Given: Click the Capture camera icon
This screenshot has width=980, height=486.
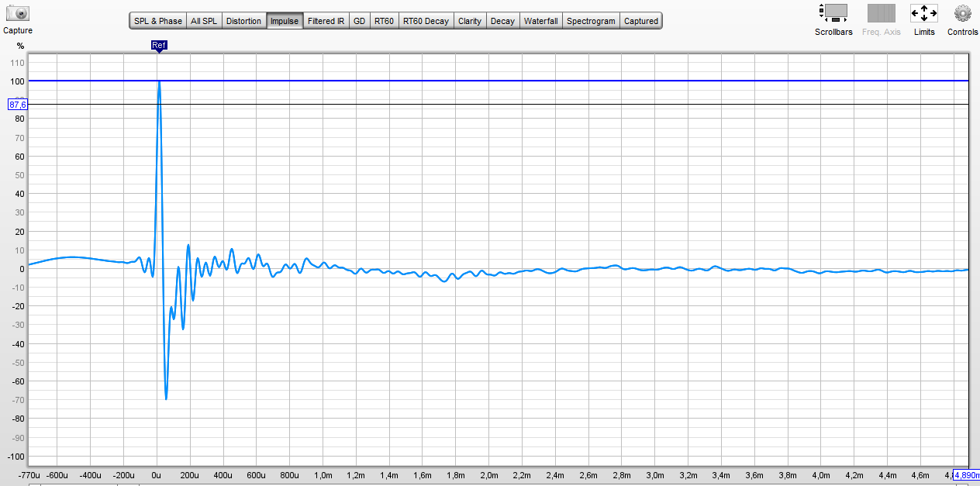Looking at the screenshot, I should click(x=17, y=12).
